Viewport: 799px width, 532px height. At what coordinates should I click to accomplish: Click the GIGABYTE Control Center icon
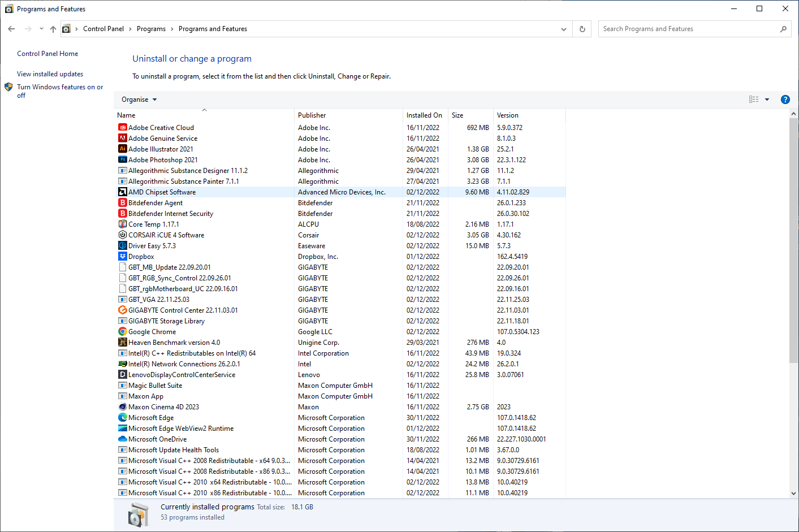coord(123,310)
